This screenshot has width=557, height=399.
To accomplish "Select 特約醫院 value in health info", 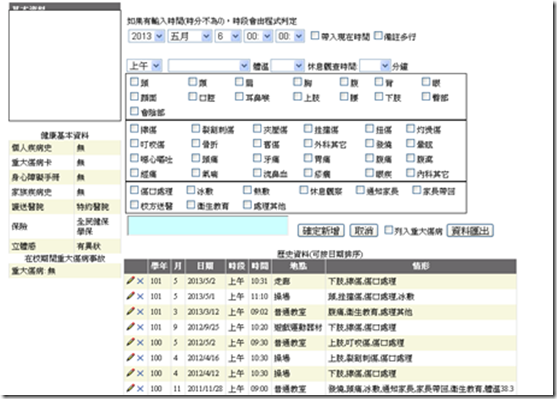I will point(93,207).
